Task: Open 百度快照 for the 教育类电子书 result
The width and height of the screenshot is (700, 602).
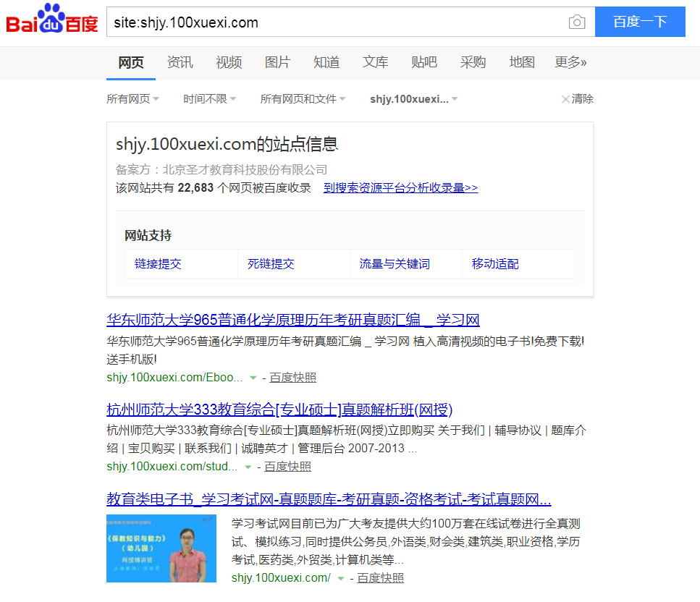Action: (380, 578)
